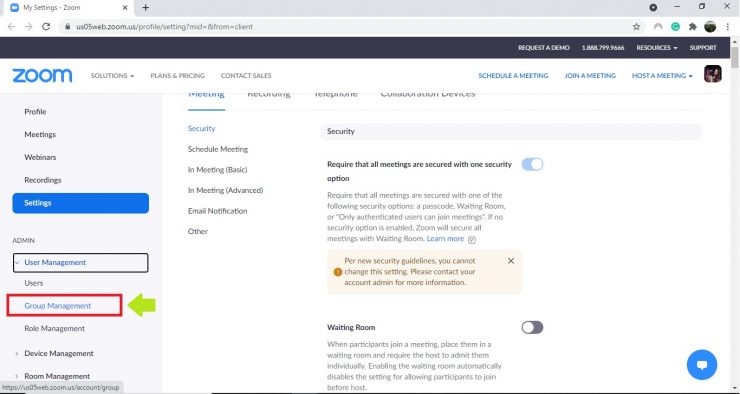This screenshot has height=394, width=740.
Task: Open Profile in the sidebar
Action: click(35, 112)
